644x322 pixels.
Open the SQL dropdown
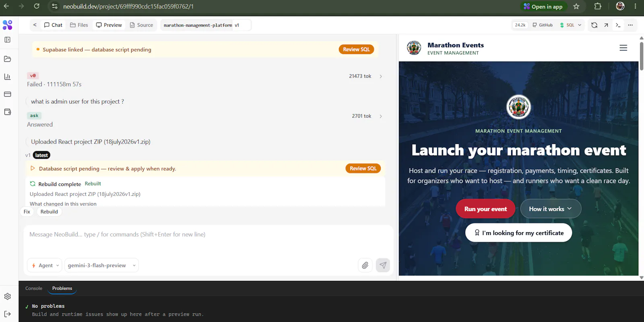point(571,25)
